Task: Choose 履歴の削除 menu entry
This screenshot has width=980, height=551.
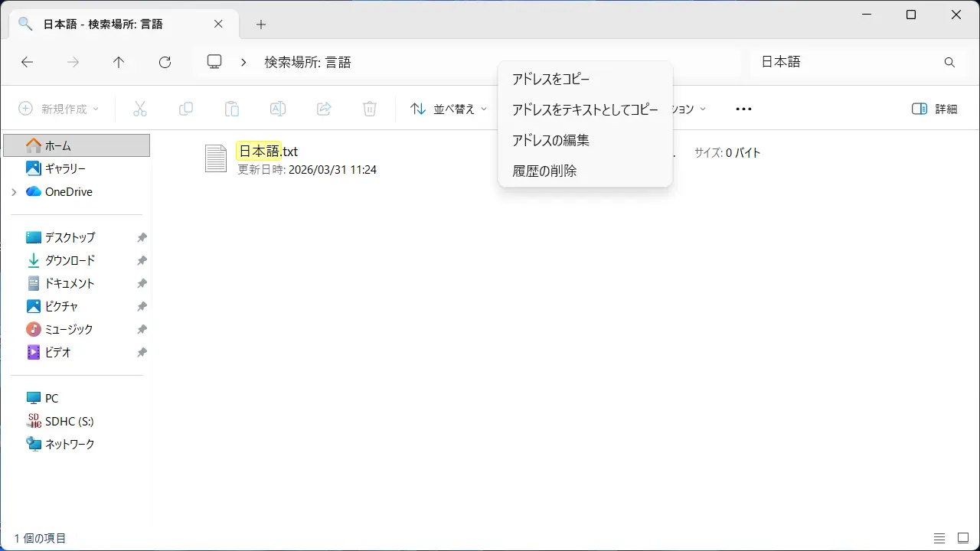Action: [544, 171]
